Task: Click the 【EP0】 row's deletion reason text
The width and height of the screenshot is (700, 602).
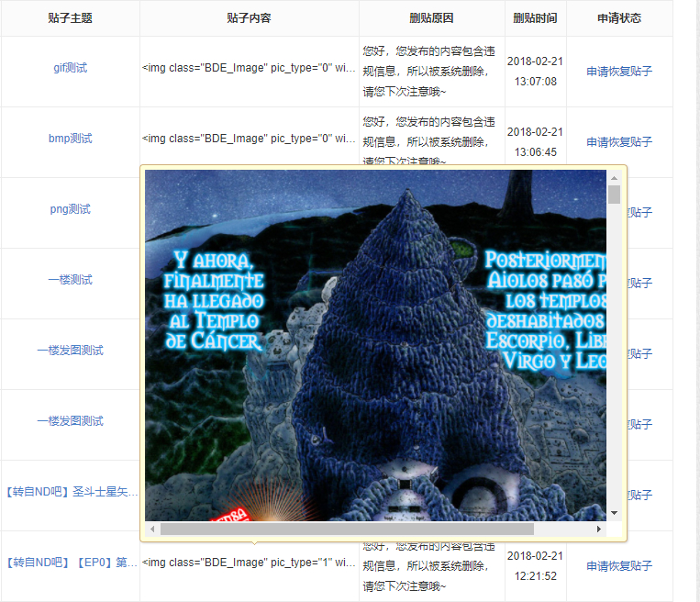Action: point(429,567)
